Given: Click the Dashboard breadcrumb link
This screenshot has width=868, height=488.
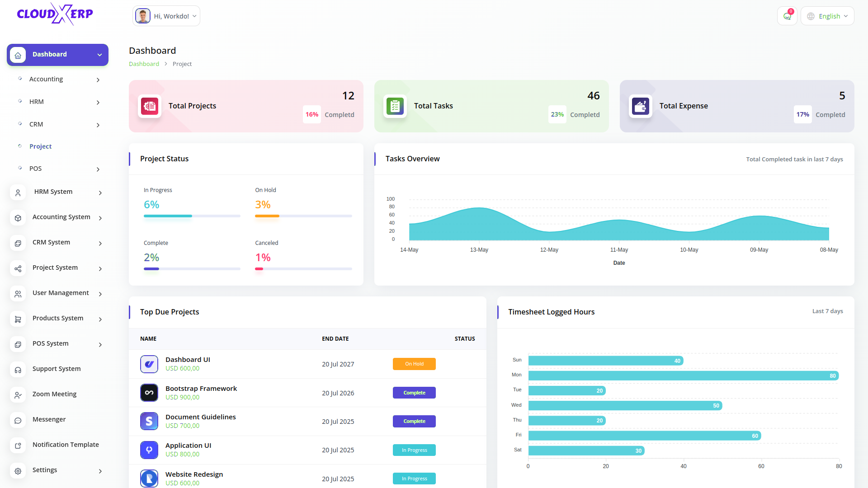Looking at the screenshot, I should [x=144, y=64].
